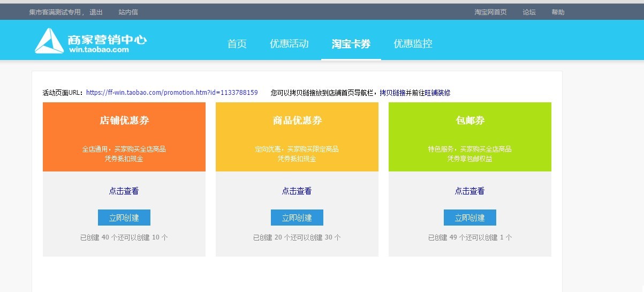The width and height of the screenshot is (644, 292).
Task: Click the green 包邮券 card header
Action: point(470,137)
